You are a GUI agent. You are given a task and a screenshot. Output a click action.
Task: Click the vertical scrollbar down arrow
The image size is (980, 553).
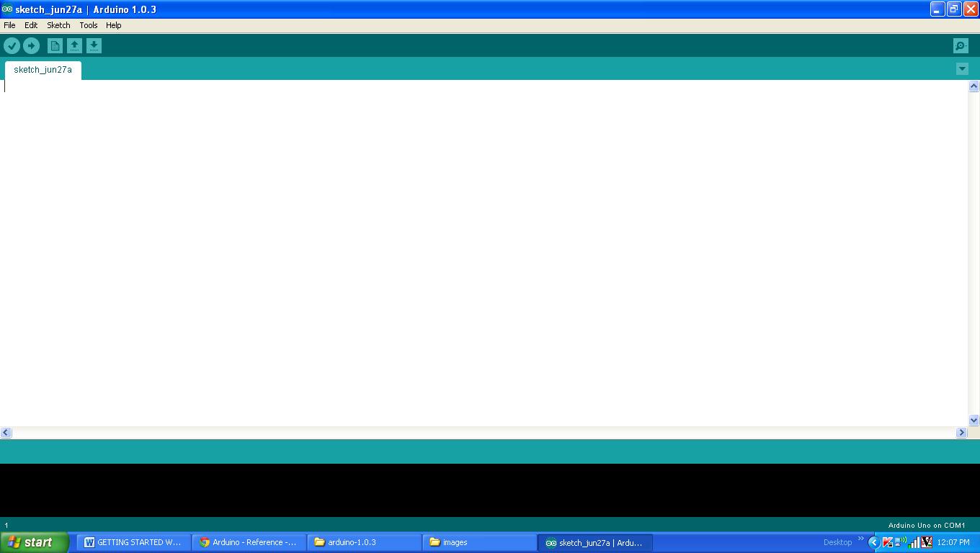click(x=974, y=420)
